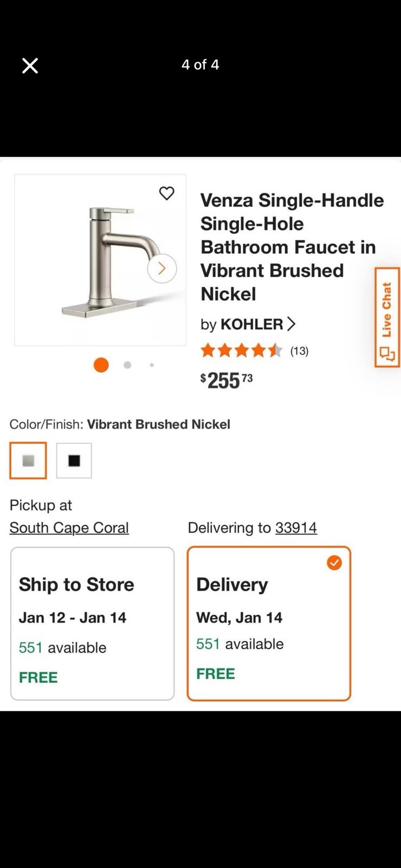Tap the heart favorite icon
Viewport: 401px width, 868px height.
[x=166, y=193]
